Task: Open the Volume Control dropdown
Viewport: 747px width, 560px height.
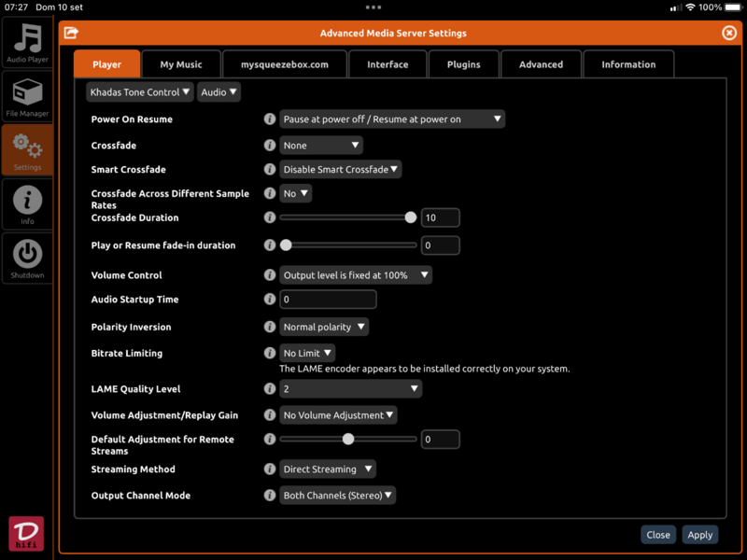Action: pos(356,275)
